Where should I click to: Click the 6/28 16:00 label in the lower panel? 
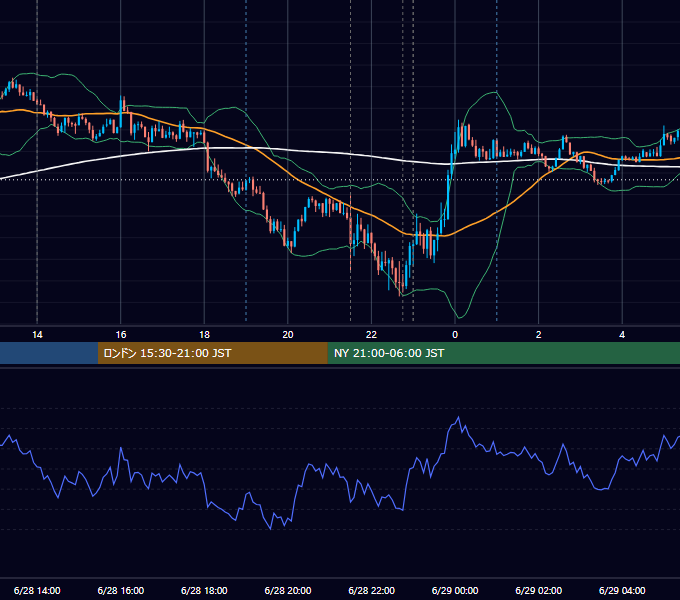point(121,590)
